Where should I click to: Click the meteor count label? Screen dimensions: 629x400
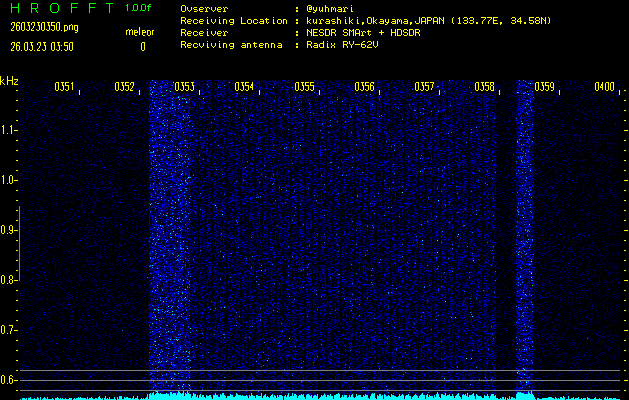point(140,32)
